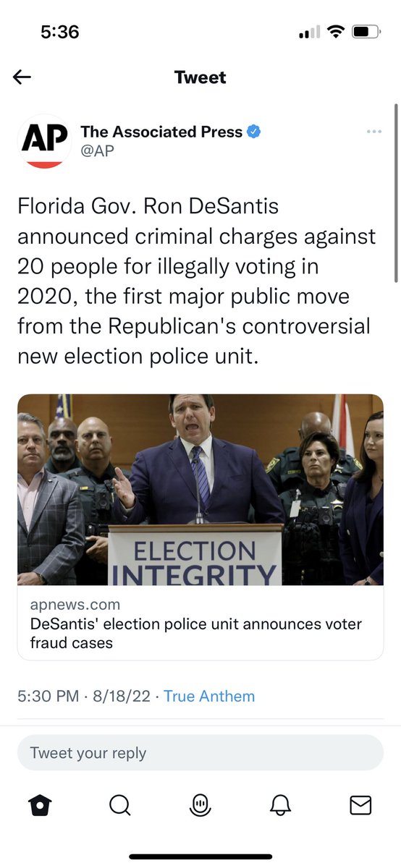The width and height of the screenshot is (401, 868).
Task: Tap the Wi-Fi status icon
Action: coord(335,32)
